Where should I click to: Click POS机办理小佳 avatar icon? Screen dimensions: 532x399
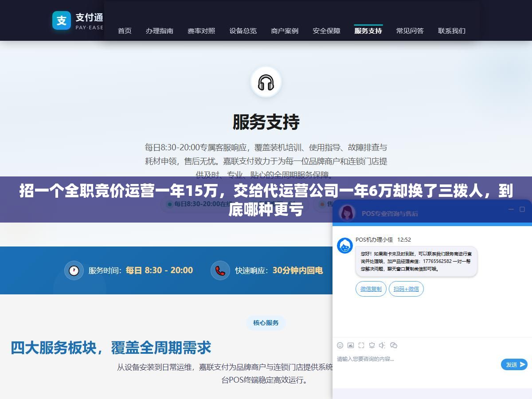tap(345, 246)
